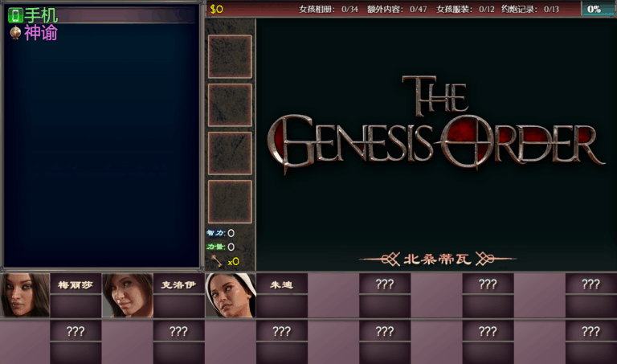This screenshot has height=364, width=617.
Task: Select the bottom empty inventory slot
Action: point(230,202)
